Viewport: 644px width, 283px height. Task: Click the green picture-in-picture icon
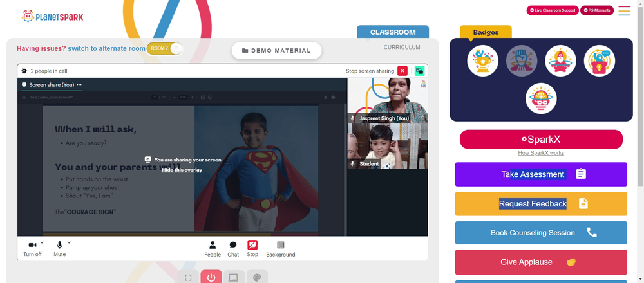point(419,71)
